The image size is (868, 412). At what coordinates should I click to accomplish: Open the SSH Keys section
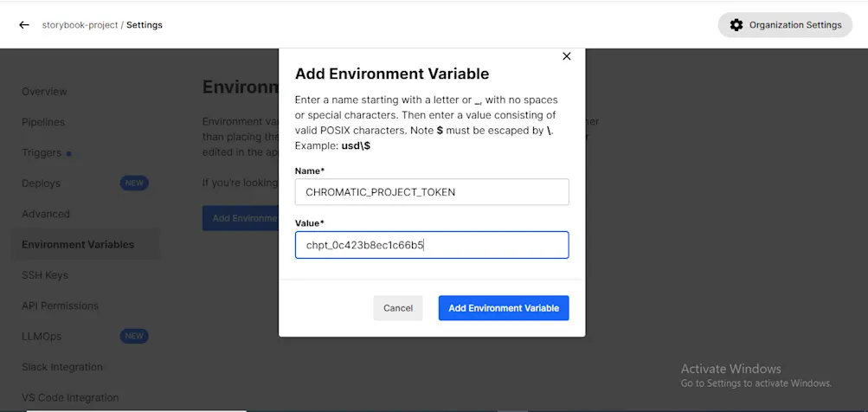point(45,275)
